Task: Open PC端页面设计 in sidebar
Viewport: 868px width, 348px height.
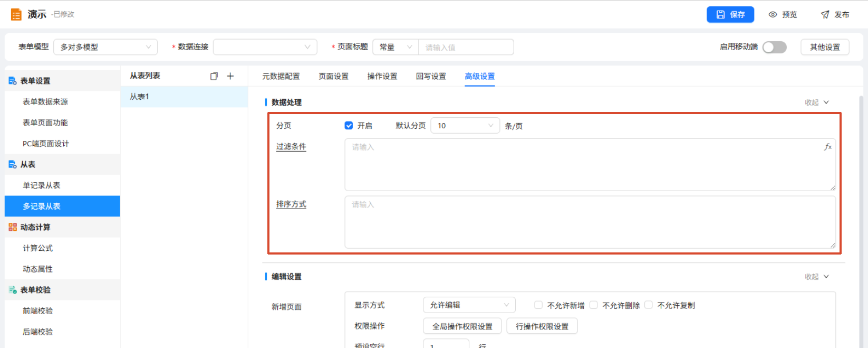Action: [62, 144]
